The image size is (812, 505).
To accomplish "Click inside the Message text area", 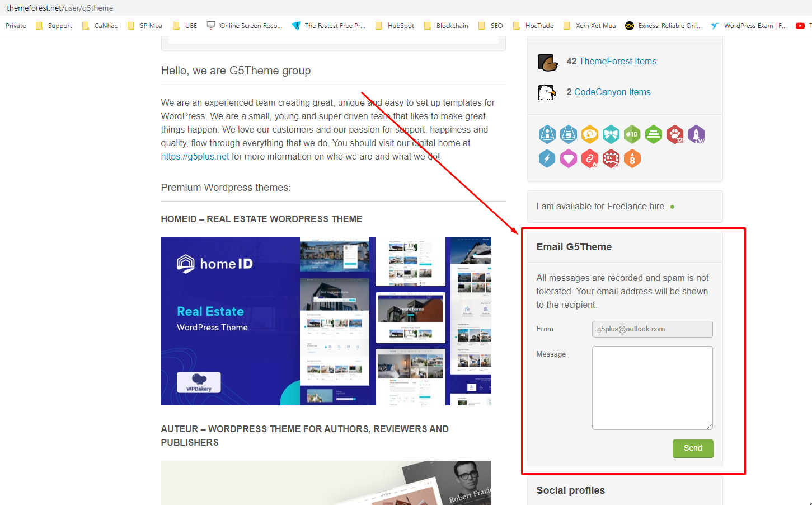I will pos(653,388).
